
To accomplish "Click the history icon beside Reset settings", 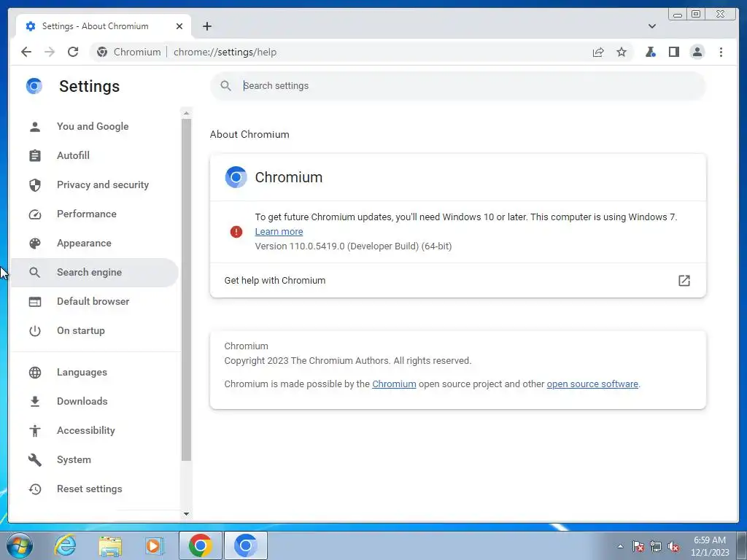I will click(x=35, y=489).
